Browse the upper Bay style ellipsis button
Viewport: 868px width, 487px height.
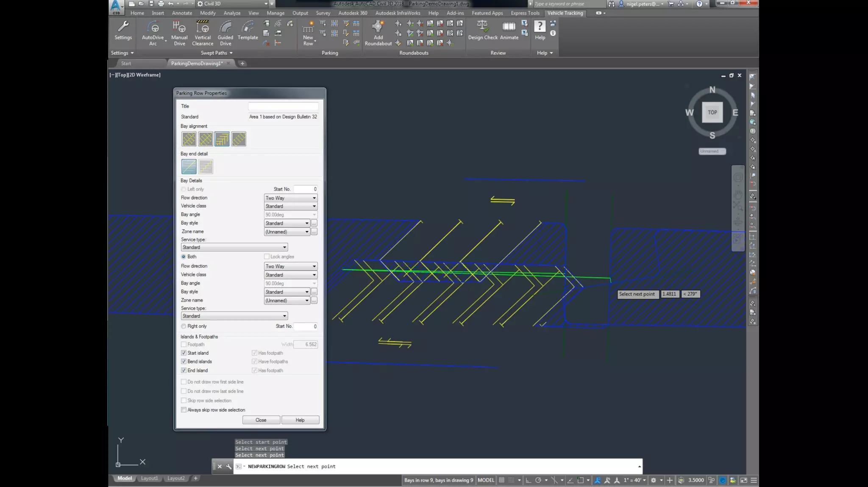(x=314, y=223)
